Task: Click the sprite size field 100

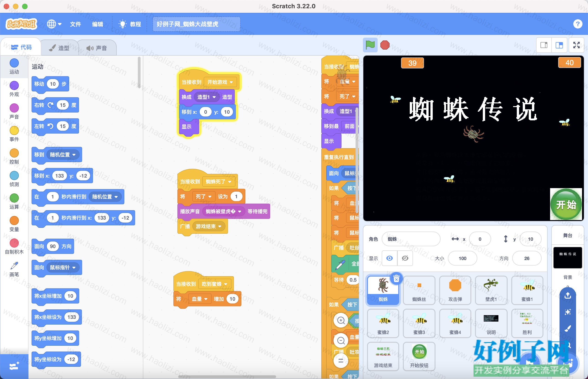Action: 462,258
